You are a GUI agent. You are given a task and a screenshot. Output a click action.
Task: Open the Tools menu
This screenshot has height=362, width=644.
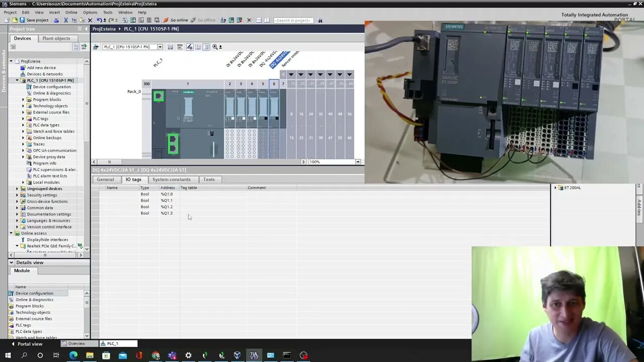[x=108, y=12]
